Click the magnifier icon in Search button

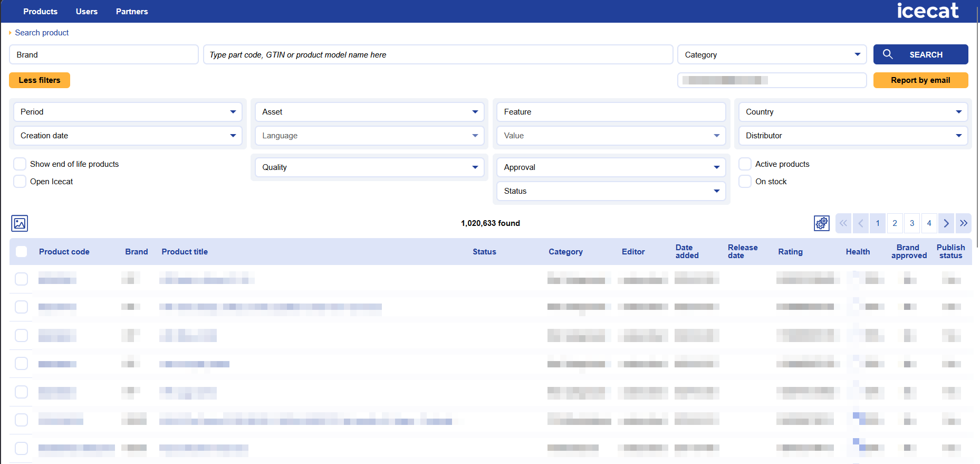pos(888,54)
